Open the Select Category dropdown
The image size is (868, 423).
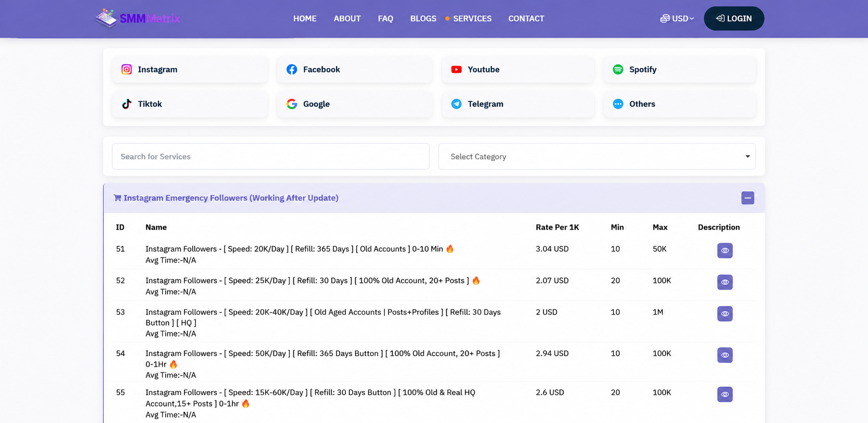click(597, 157)
